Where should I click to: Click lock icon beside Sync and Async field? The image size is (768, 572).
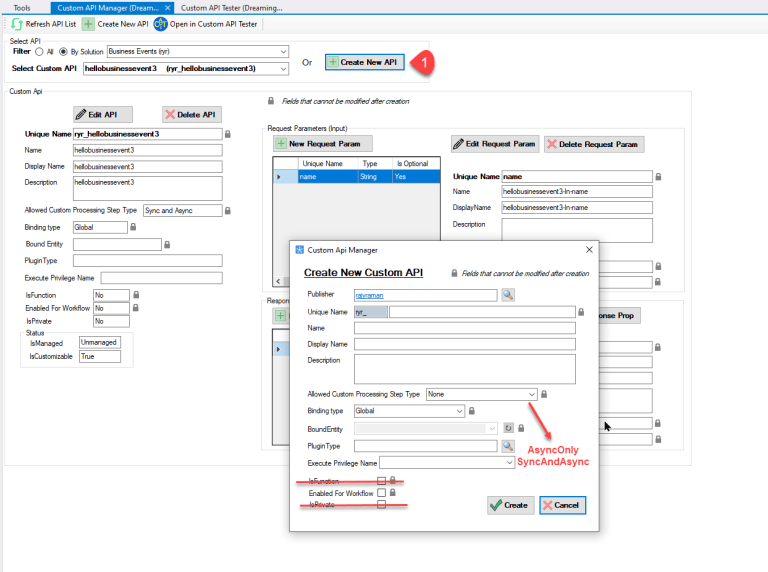pos(228,211)
